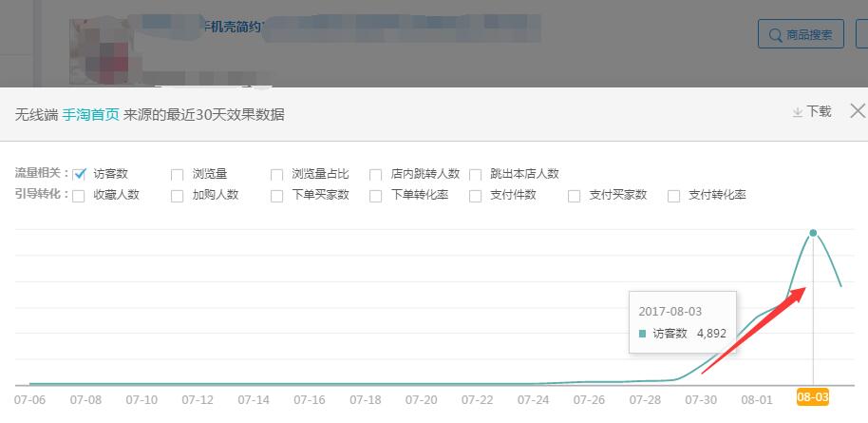
Task: Check the 下单买家数 box
Action: tap(277, 196)
